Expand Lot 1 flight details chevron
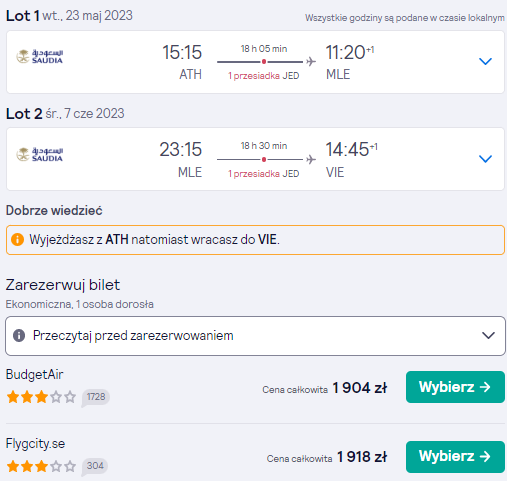 click(485, 61)
